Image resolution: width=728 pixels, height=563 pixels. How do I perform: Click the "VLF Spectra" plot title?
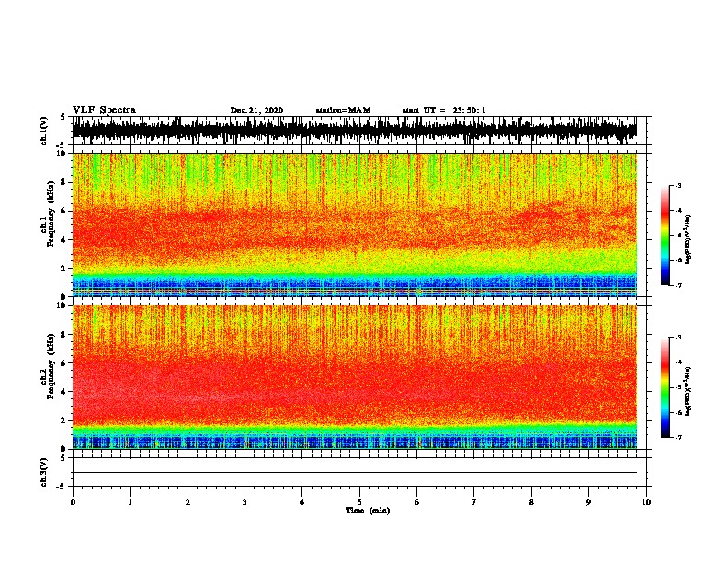(104, 110)
